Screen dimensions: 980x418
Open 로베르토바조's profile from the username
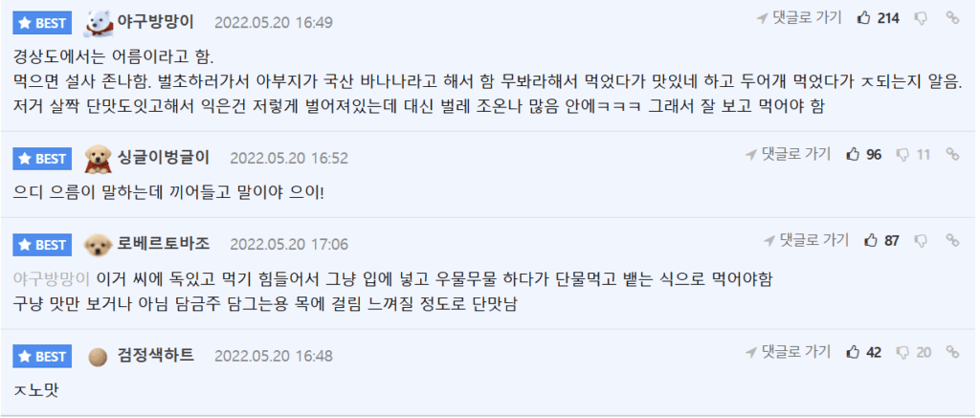[x=163, y=243]
